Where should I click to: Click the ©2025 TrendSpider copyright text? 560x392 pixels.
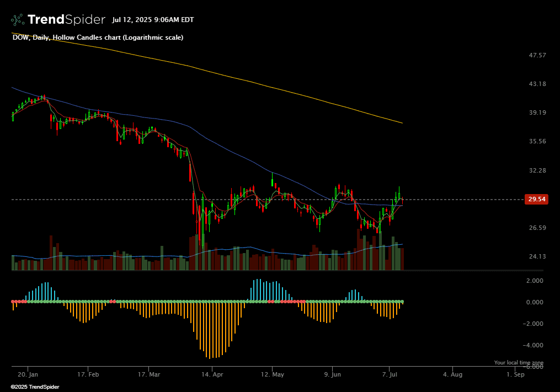35,387
